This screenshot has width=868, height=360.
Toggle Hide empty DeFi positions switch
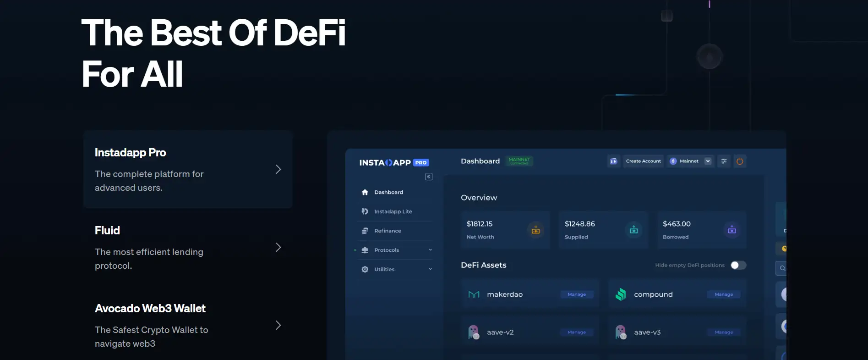click(738, 265)
